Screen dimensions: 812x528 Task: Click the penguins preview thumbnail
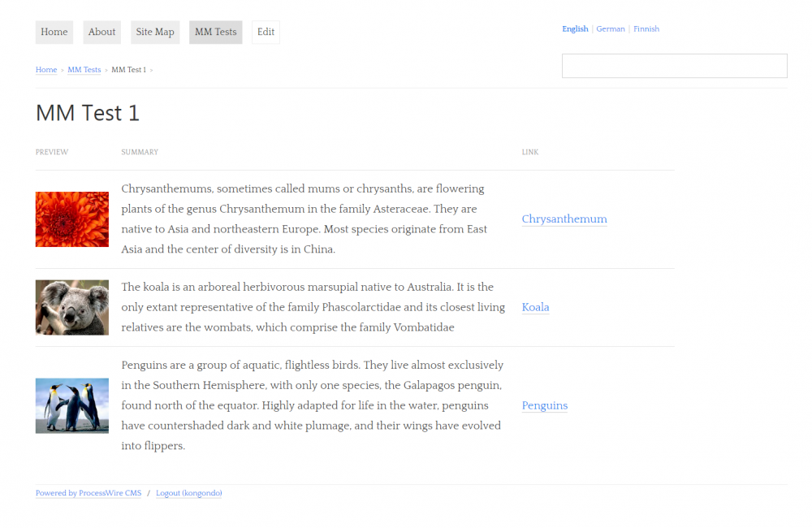72,405
